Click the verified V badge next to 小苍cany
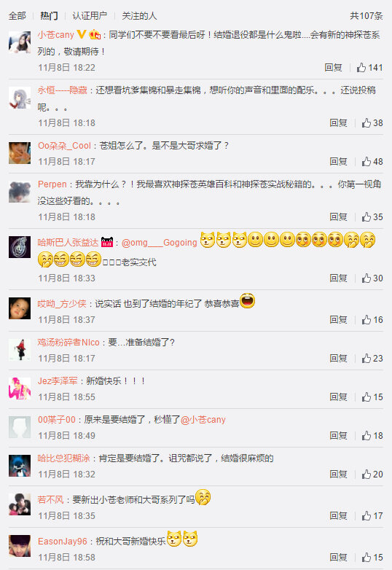Image resolution: width=392 pixels, height=570 pixels. 82,34
